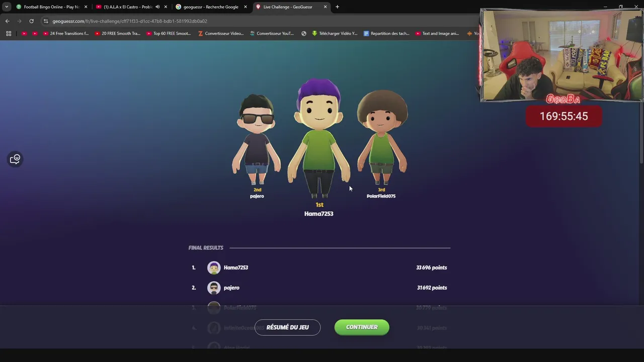Screen dimensions: 644x362
Task: Select Hama7253 first-place avatar on podium
Action: coord(319,138)
